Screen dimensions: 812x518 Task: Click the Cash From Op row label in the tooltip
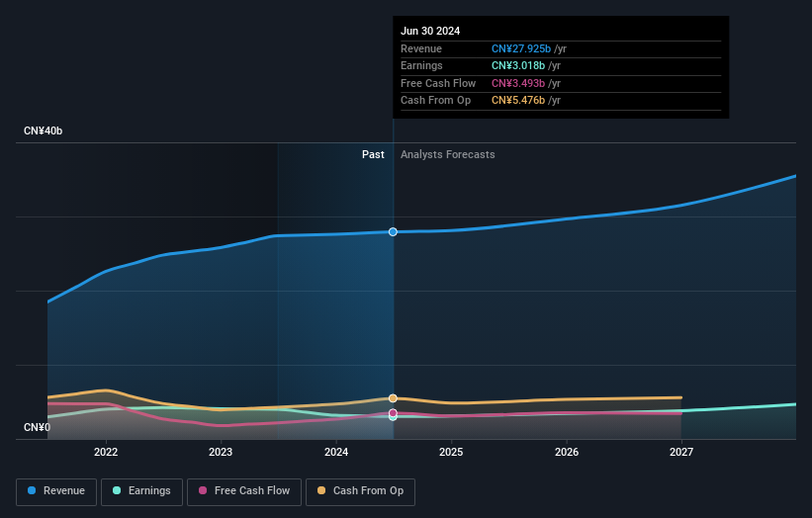(435, 101)
